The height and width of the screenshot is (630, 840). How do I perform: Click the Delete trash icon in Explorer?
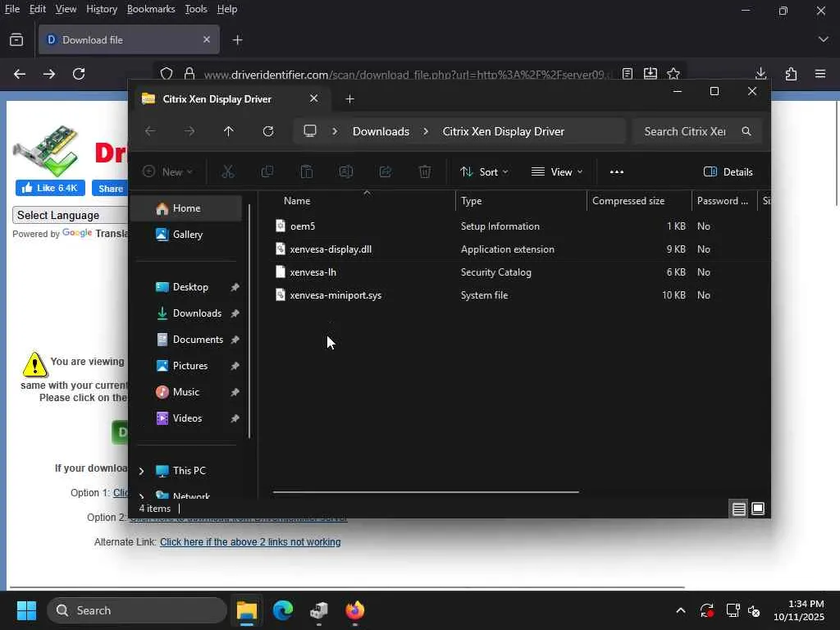pos(424,171)
